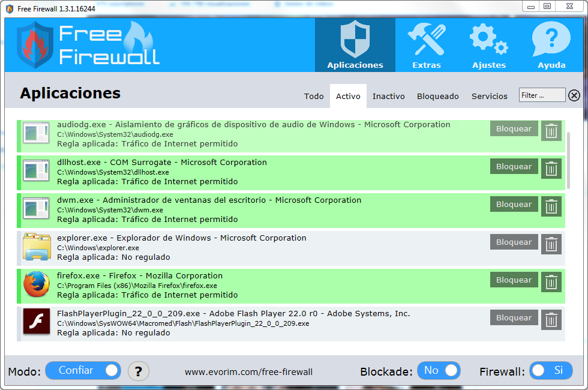The image size is (588, 390).
Task: Click path C:\Windows\explorer.exe
Action: pyautogui.click(x=98, y=248)
